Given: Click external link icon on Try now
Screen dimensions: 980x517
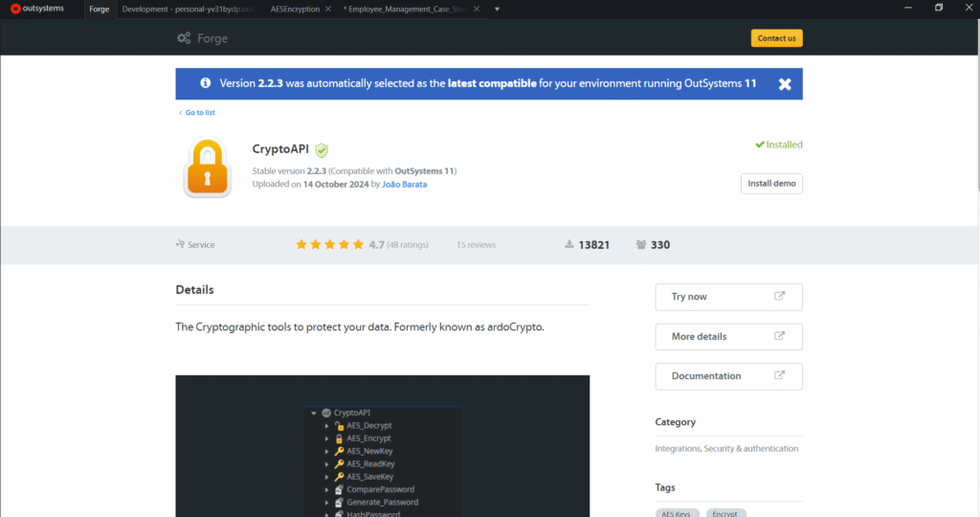Looking at the screenshot, I should [x=779, y=297].
